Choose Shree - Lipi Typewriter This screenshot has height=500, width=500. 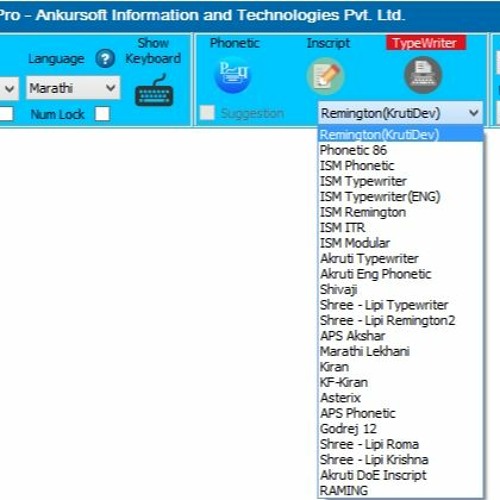[401, 305]
